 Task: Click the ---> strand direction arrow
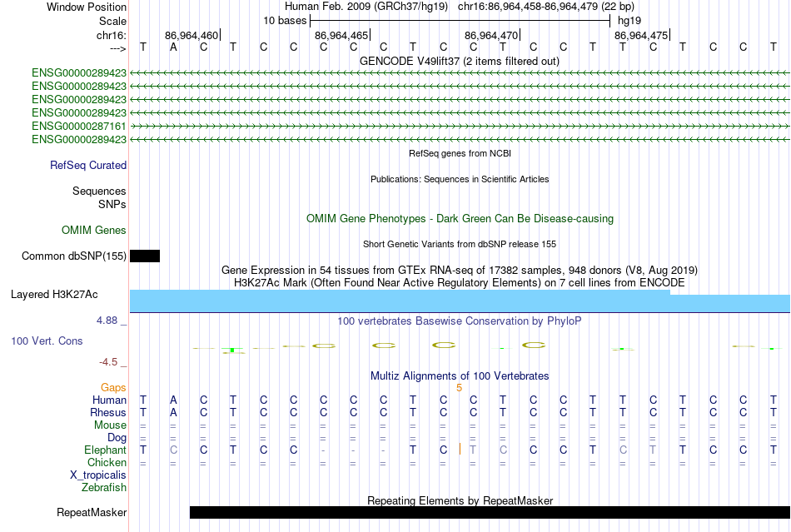click(118, 48)
